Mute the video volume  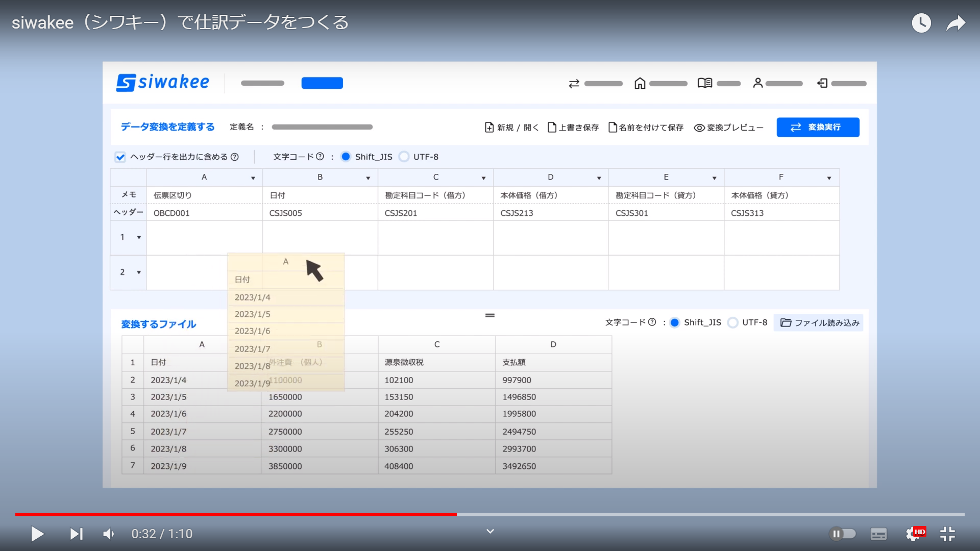(109, 534)
